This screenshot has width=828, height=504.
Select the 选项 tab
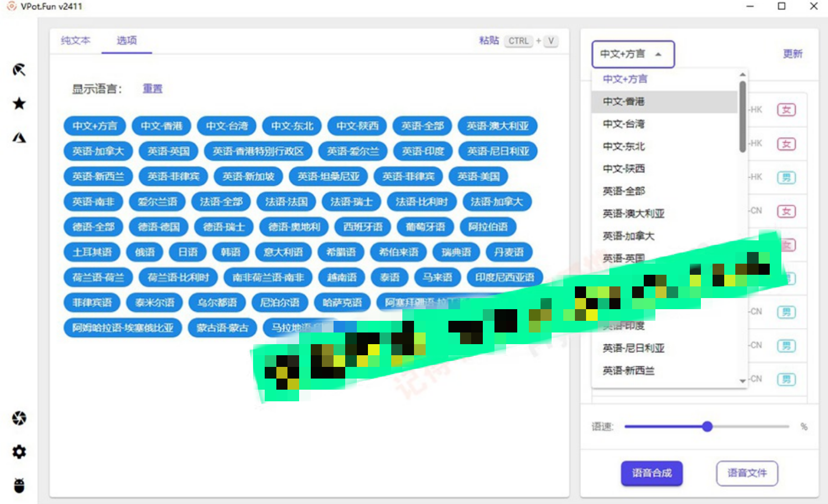(x=127, y=41)
